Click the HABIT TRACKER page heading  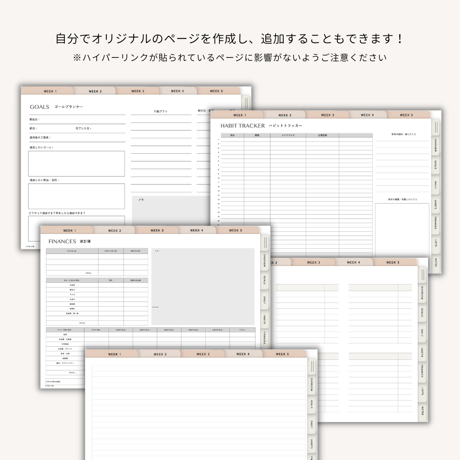pyautogui.click(x=242, y=126)
